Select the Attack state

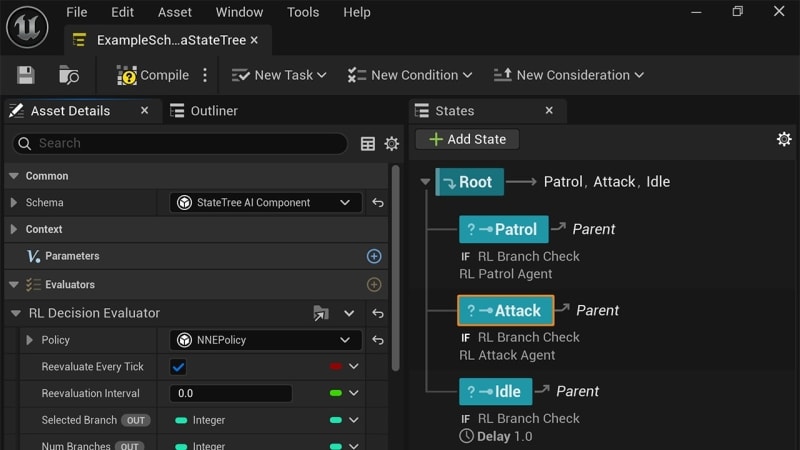506,310
